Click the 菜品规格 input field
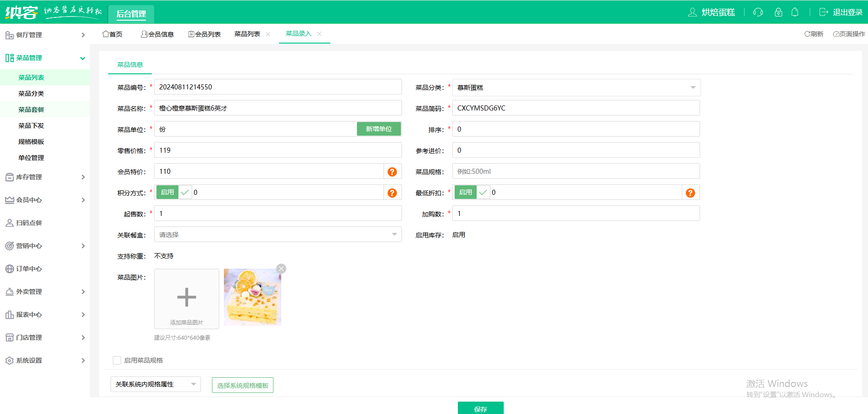The height and width of the screenshot is (414, 868). pyautogui.click(x=576, y=171)
